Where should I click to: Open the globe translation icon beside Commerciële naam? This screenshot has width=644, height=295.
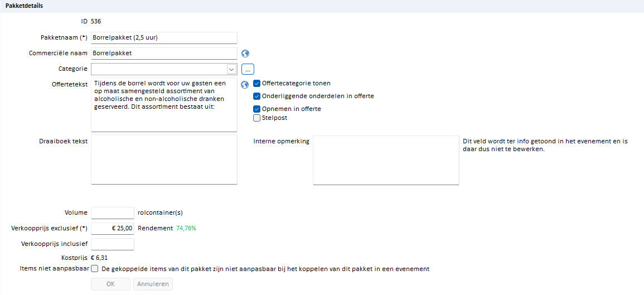click(x=245, y=53)
